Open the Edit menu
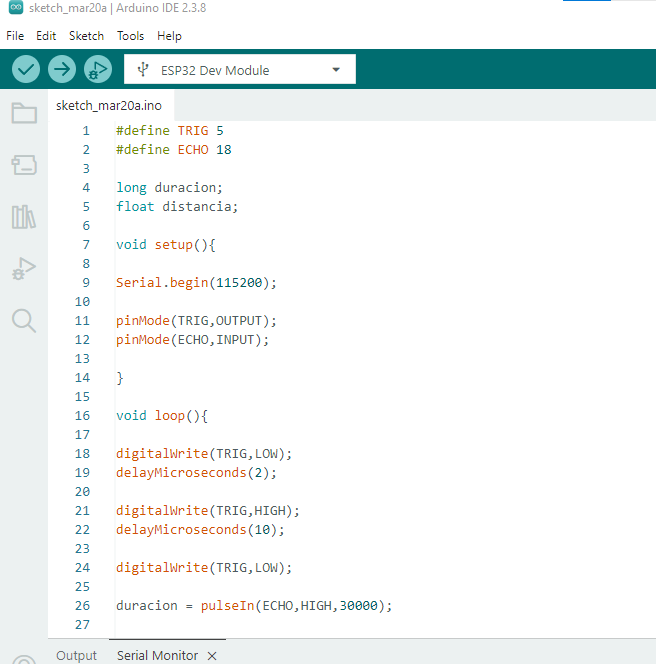Screen dimensions: 656x664 click(46, 36)
